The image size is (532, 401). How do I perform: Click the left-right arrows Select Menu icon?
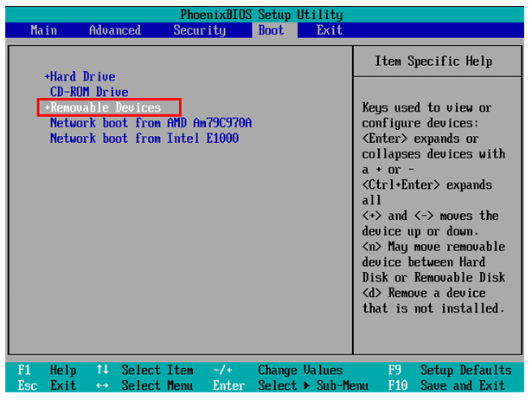[x=102, y=385]
